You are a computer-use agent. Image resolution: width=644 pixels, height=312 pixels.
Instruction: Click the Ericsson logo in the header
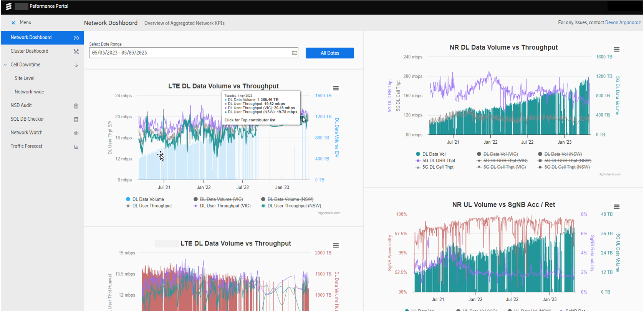point(9,7)
